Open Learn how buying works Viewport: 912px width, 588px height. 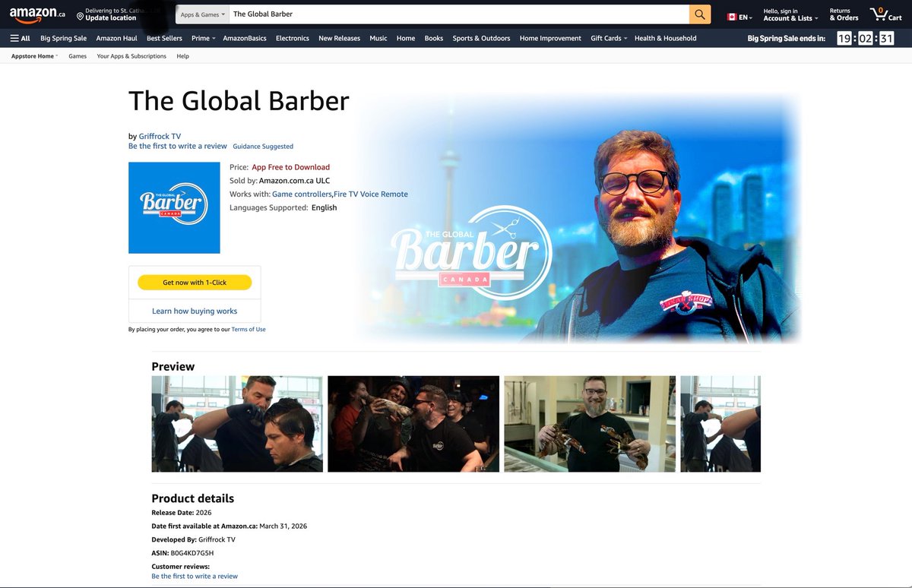195,311
